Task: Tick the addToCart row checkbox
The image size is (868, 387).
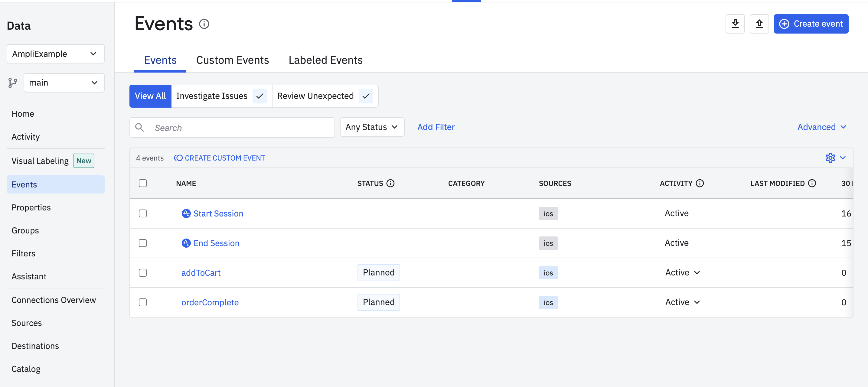Action: 142,272
